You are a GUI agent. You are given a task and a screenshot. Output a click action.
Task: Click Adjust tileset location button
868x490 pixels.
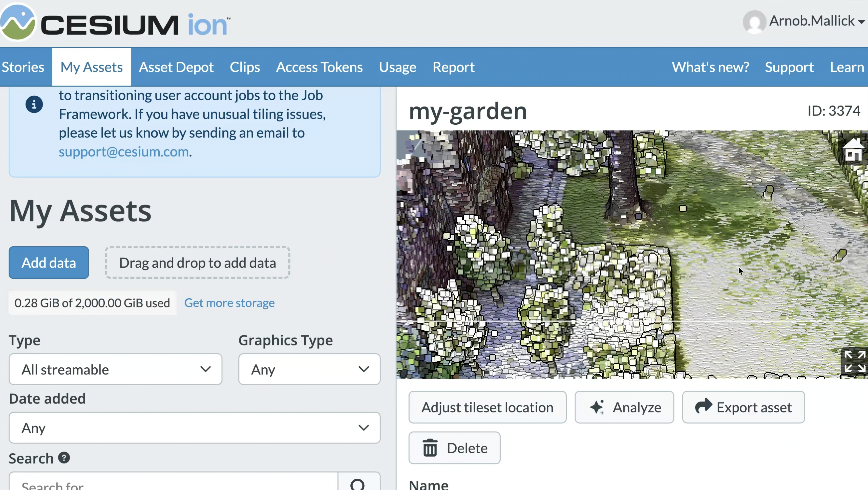(487, 407)
